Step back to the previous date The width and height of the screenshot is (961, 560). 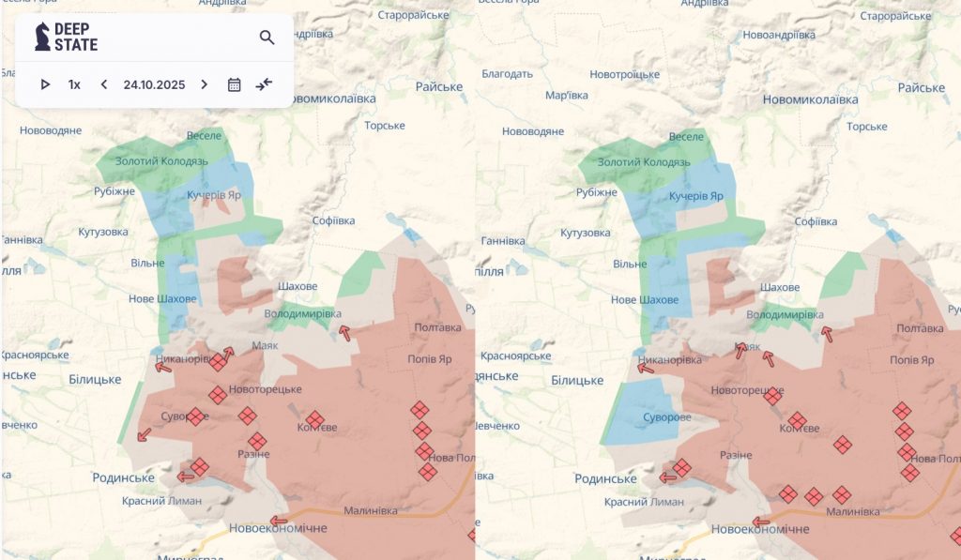click(104, 84)
